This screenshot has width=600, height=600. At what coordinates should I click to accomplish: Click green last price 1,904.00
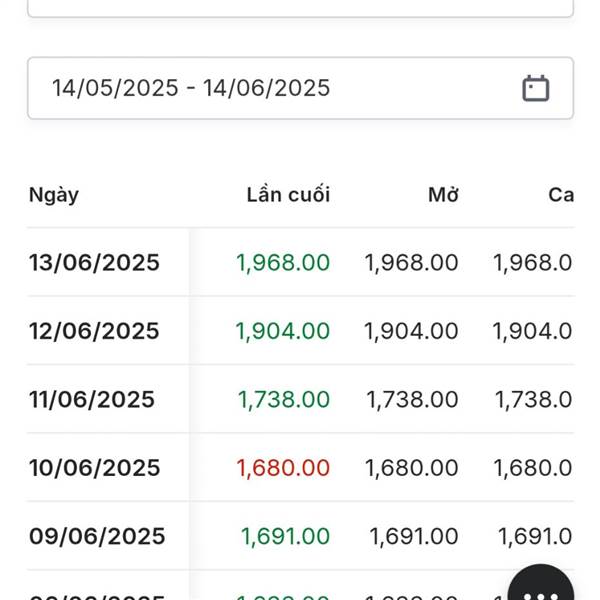pos(282,331)
